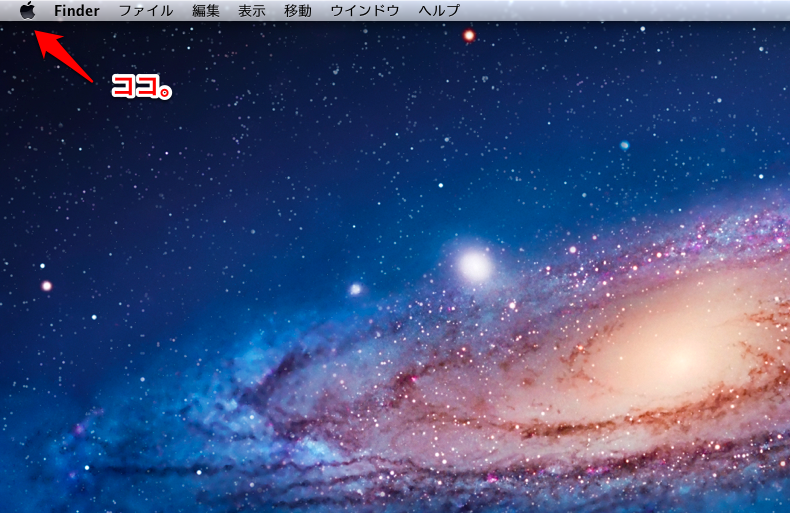Click the 表示 menu item
The width and height of the screenshot is (790, 513).
coord(252,11)
